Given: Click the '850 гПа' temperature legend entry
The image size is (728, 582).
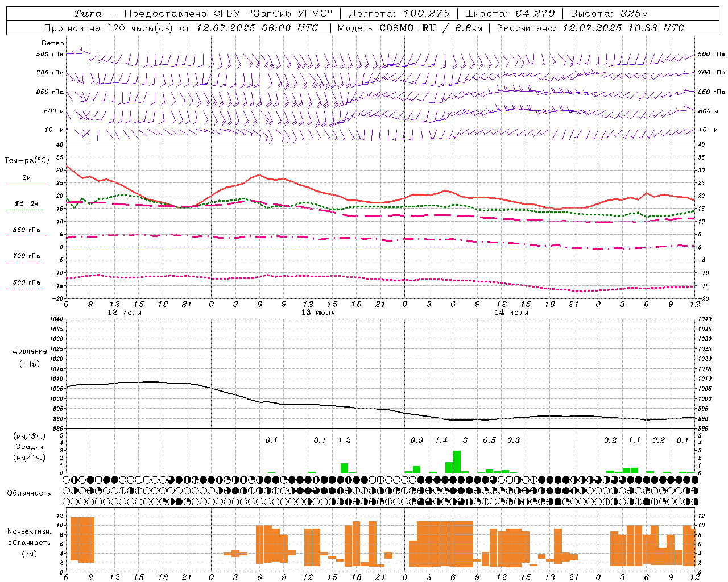Looking at the screenshot, I should coord(26,230).
